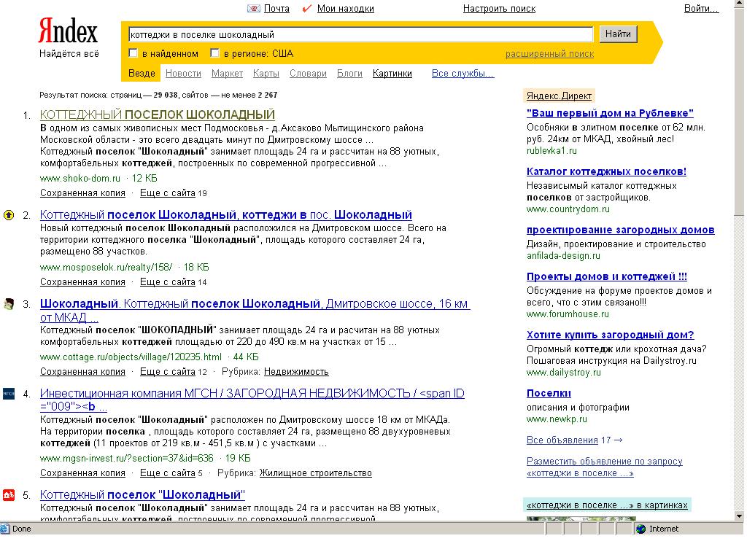Enable the 'в найденном' checkbox
This screenshot has width=747, height=560.
(133, 53)
